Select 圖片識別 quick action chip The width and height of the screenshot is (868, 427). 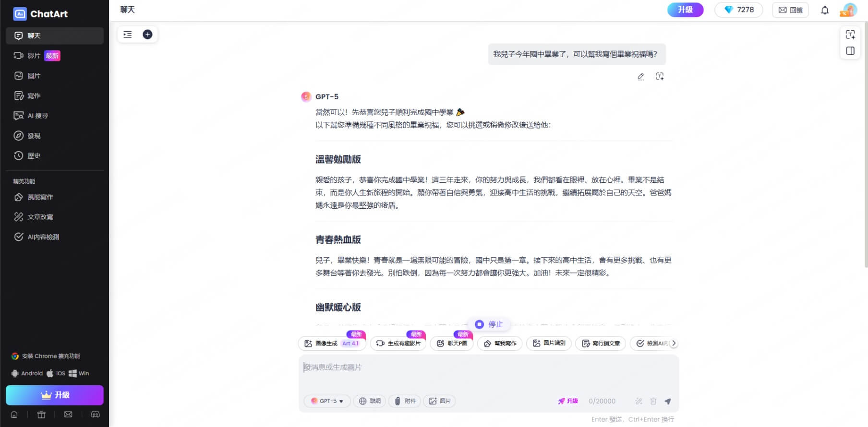(549, 344)
